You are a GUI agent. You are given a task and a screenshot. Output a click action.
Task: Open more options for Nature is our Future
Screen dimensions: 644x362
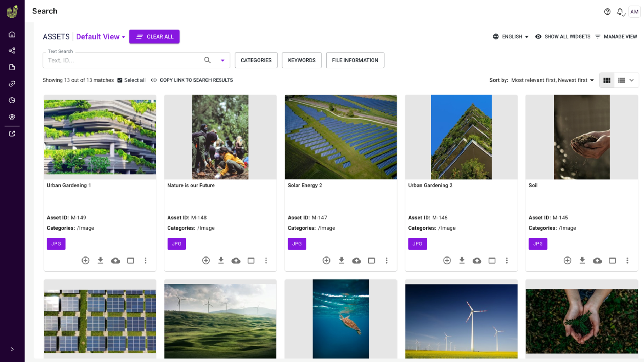coord(266,261)
